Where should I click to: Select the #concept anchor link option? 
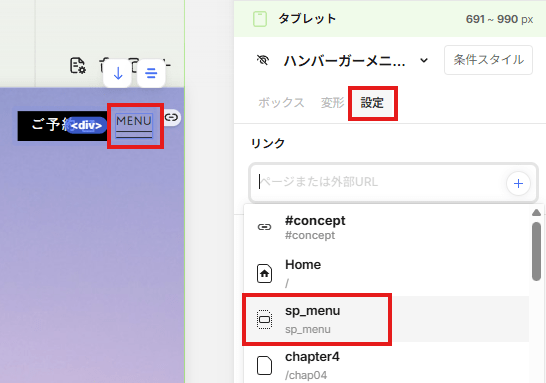(x=387, y=227)
